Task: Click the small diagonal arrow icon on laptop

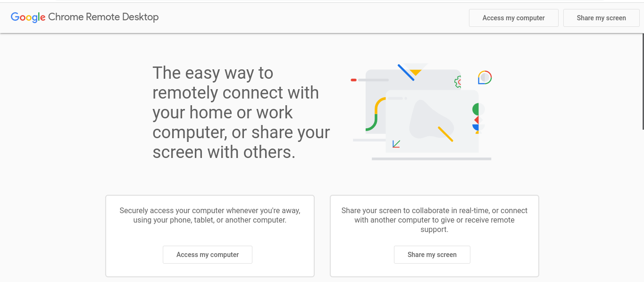Action: point(396,144)
